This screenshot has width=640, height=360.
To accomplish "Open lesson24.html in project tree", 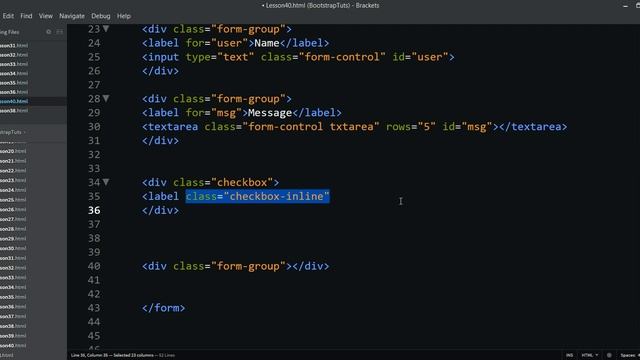I will point(13,190).
